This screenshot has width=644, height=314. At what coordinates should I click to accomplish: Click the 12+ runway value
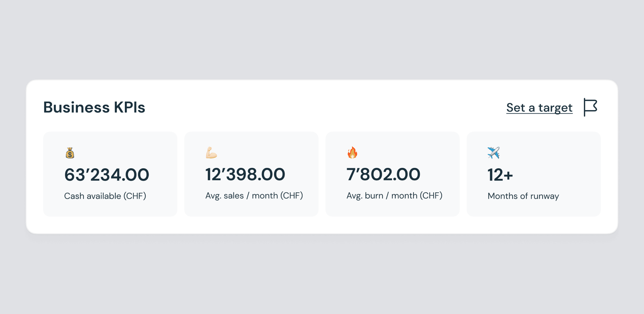(500, 175)
